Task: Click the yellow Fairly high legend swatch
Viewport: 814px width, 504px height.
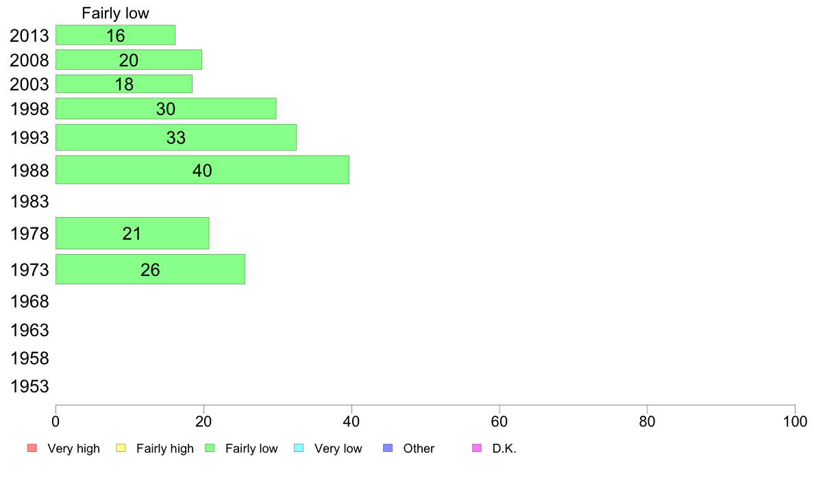Action: (x=121, y=448)
